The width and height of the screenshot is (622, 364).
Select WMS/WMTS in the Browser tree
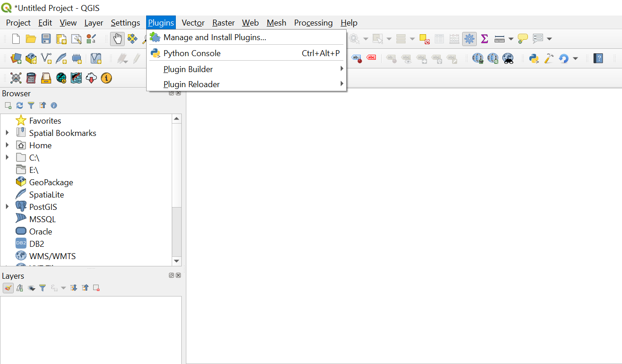[x=53, y=256]
